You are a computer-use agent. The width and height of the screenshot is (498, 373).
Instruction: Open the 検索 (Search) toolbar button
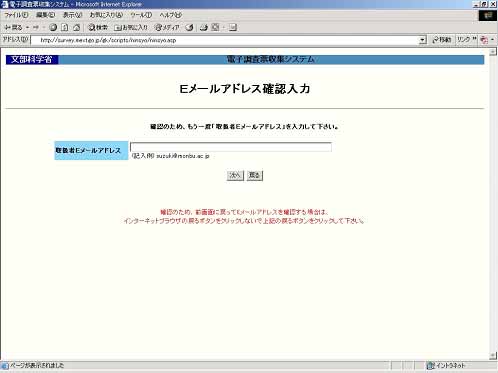tap(98, 27)
